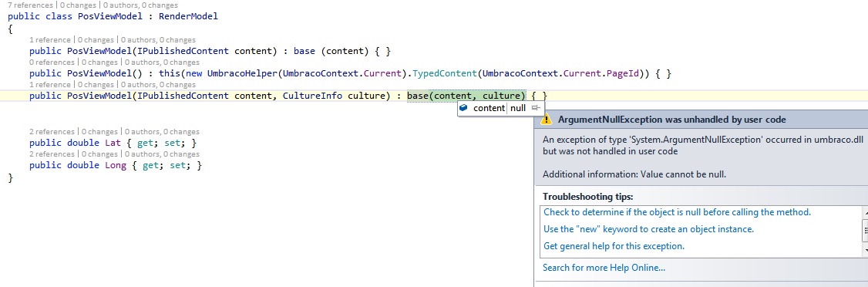Open '0 references' CodeLens above parameterless constructor

tap(52, 62)
